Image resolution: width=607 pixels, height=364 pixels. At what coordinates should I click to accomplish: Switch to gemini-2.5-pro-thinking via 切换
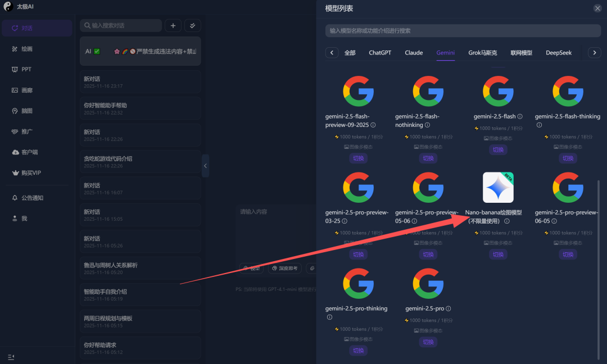(359, 351)
